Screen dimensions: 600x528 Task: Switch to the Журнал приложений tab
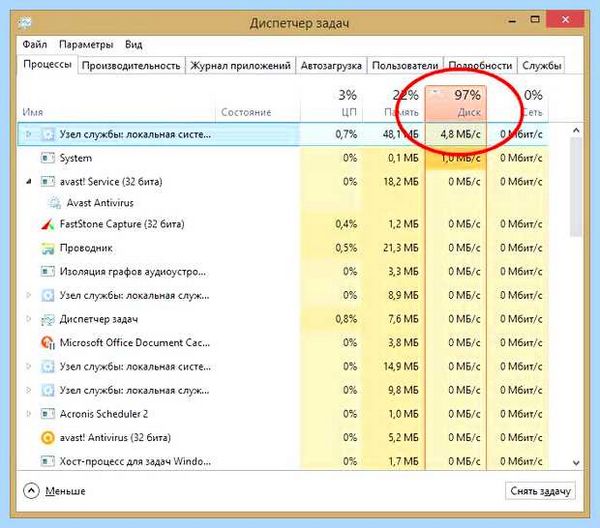click(x=240, y=66)
